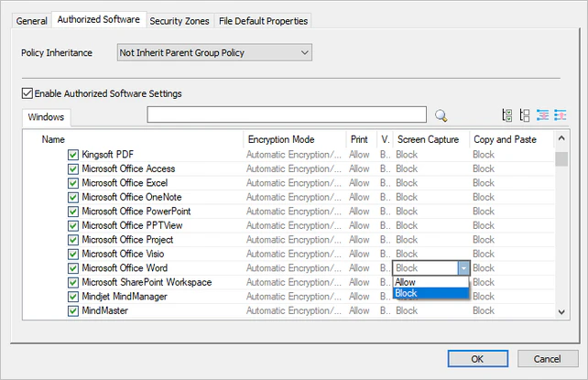Click Print Allow cell for SharePoint Workspace
This screenshot has width=588, height=380.
click(359, 283)
